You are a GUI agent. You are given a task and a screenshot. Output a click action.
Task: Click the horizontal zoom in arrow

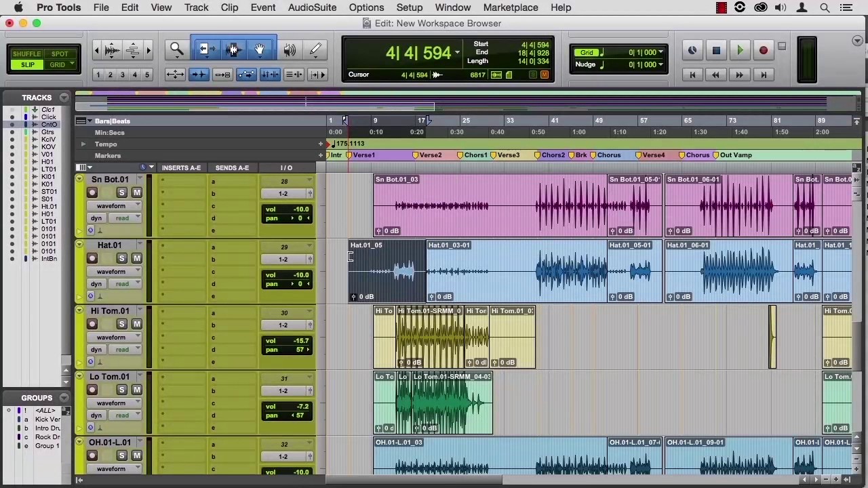tap(149, 50)
